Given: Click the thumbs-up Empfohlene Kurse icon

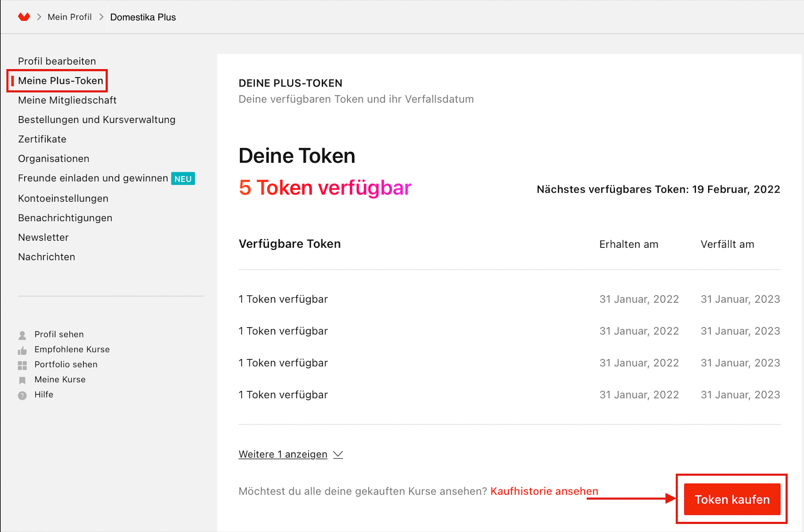Looking at the screenshot, I should (22, 350).
